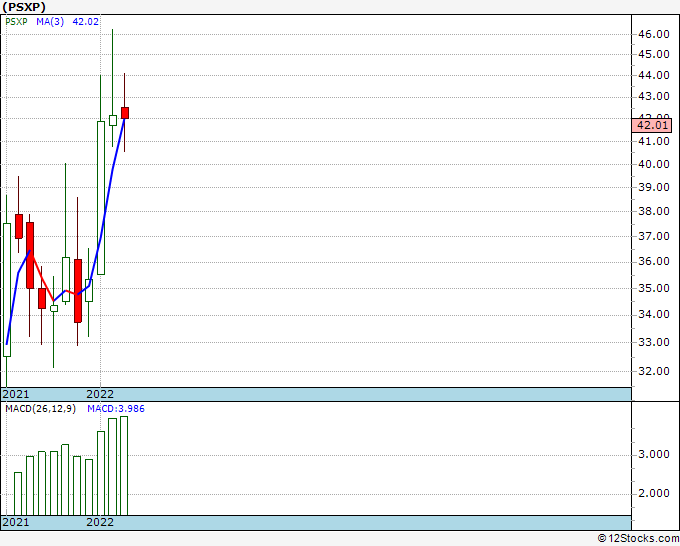Click the (PSXP) chart title
The height and width of the screenshot is (546, 680).
click(23, 7)
